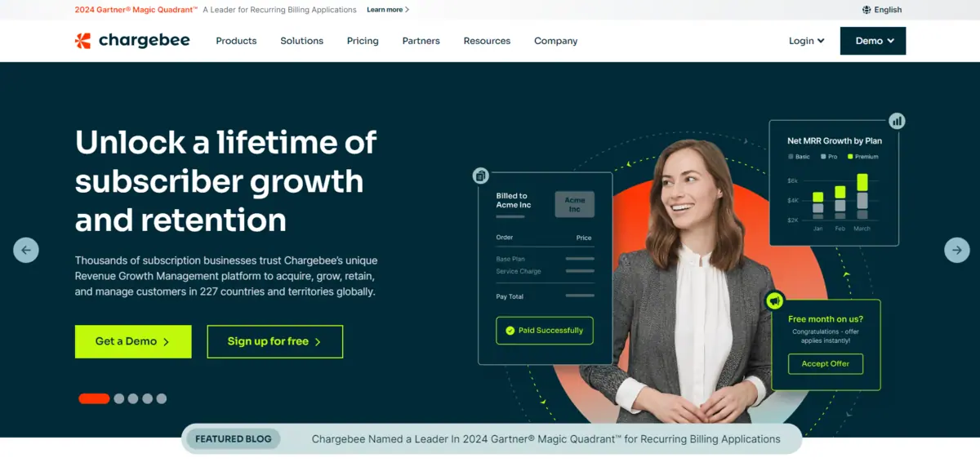Viewport: 980px width, 467px height.
Task: Click the 2024 Gartner Magic Quadrant banner text
Action: [136, 10]
